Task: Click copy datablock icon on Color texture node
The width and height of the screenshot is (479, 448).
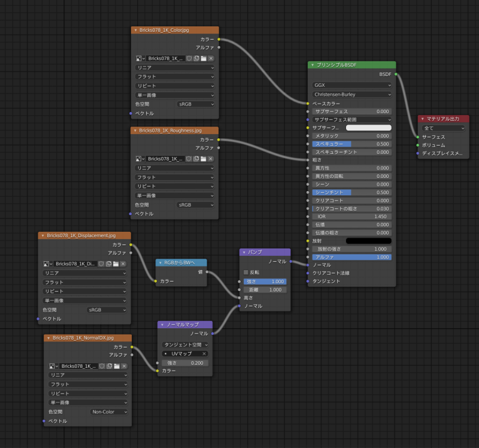Action: click(196, 58)
